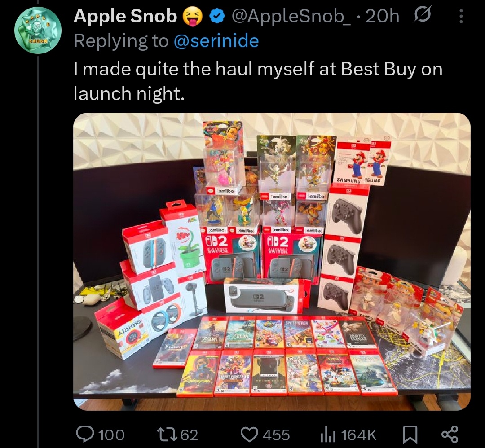Bookmark this tweet
This screenshot has height=448, width=485.
(x=410, y=435)
